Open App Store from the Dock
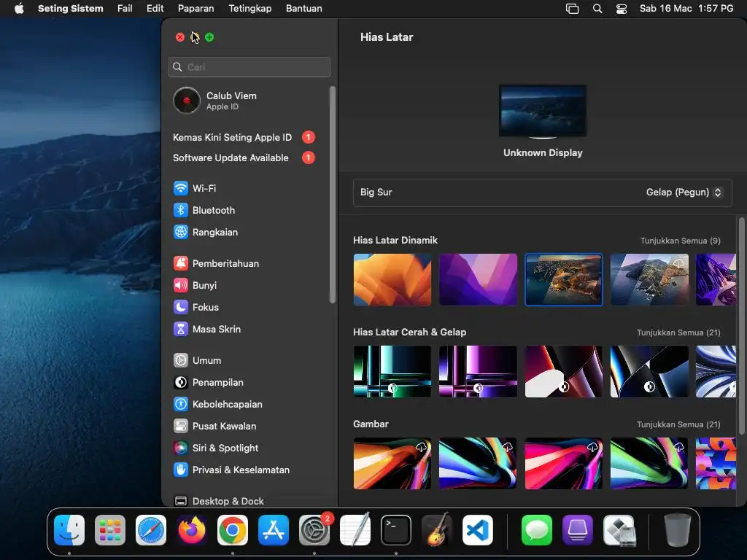Viewport: 747px width, 560px height. 274,530
